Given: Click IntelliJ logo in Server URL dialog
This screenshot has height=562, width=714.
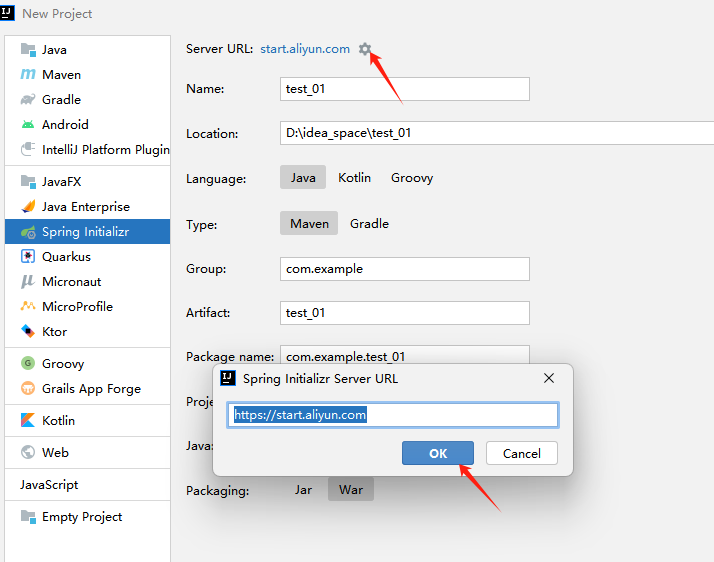Looking at the screenshot, I should tap(228, 378).
